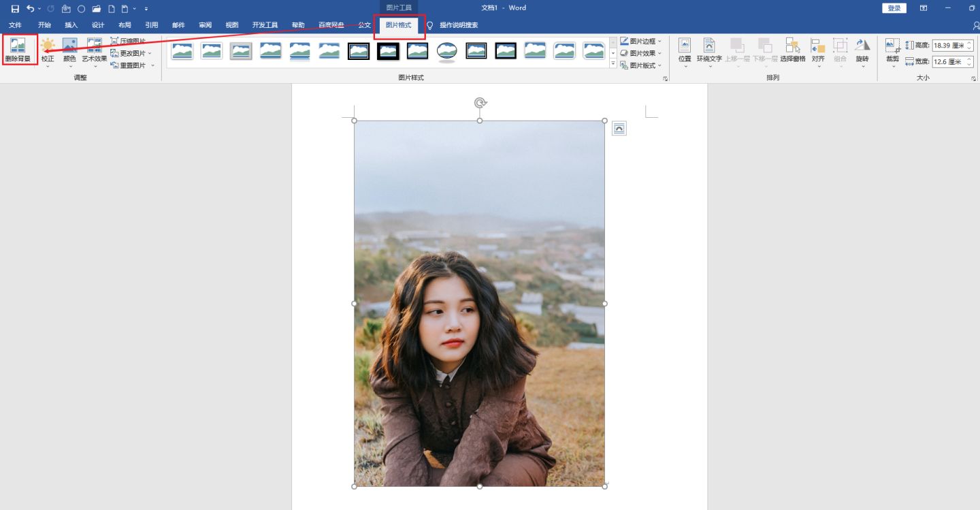This screenshot has width=980, height=510.
Task: Customize the Quick Access Toolbar arrow
Action: pos(146,9)
